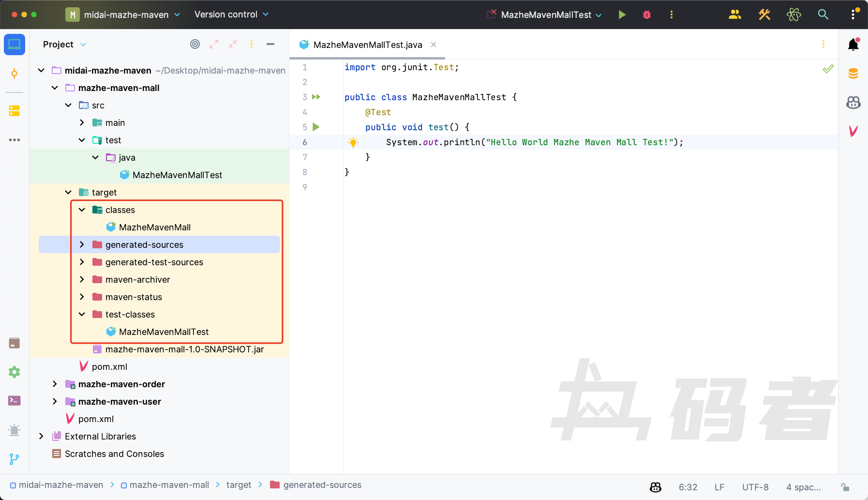
Task: Show notifications via the bell icon
Action: point(853,45)
